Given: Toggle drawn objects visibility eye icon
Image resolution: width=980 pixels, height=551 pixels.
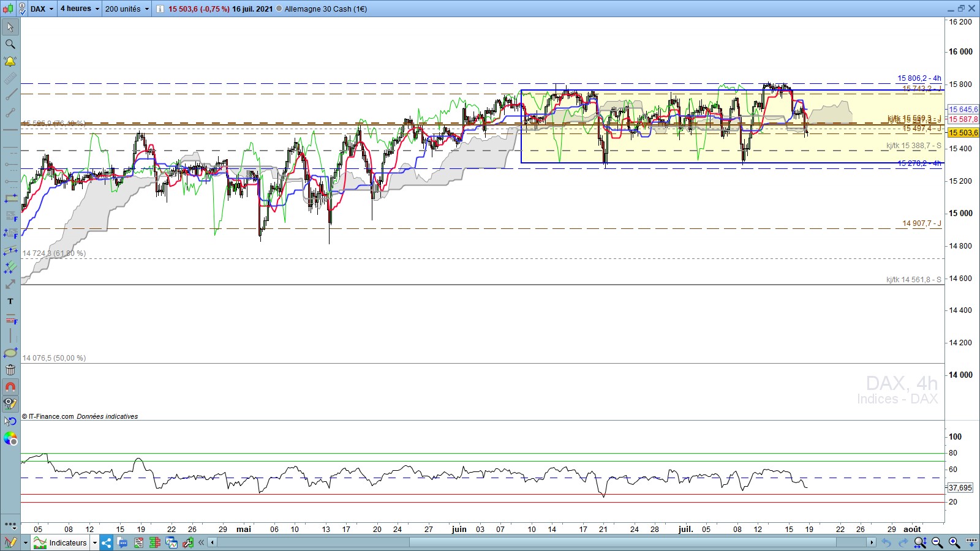Looking at the screenshot, I should point(10,404).
